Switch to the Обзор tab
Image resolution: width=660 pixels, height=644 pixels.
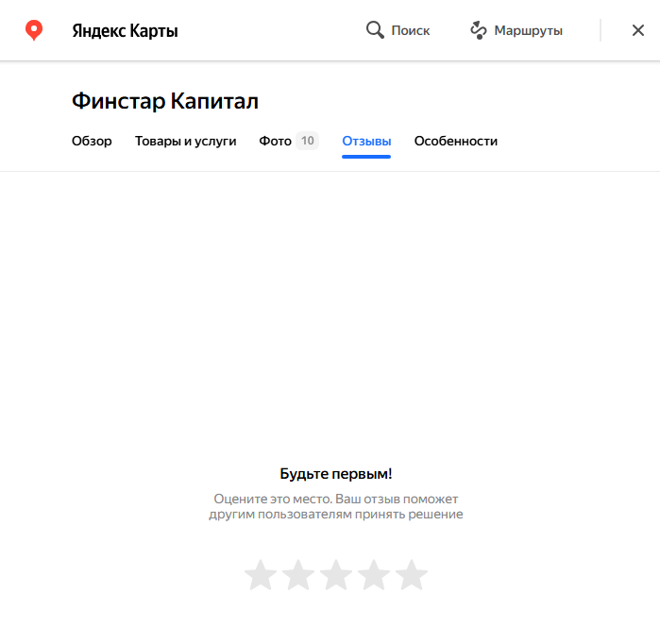[92, 141]
